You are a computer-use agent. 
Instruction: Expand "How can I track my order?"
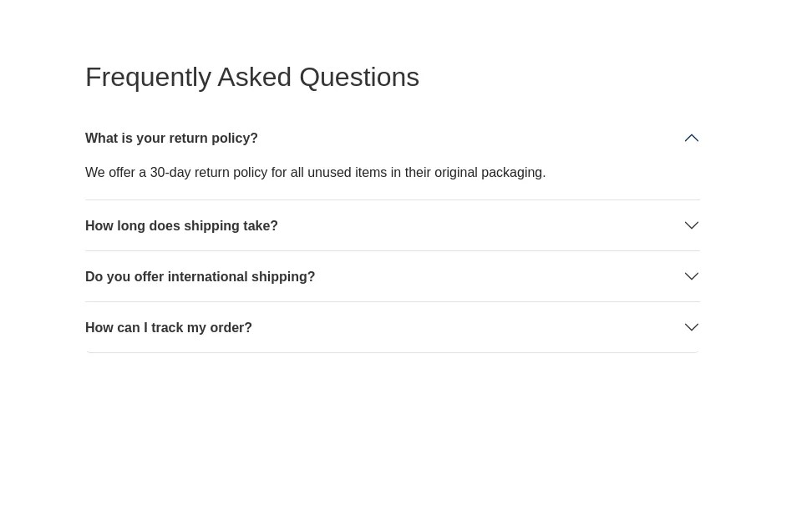click(168, 328)
